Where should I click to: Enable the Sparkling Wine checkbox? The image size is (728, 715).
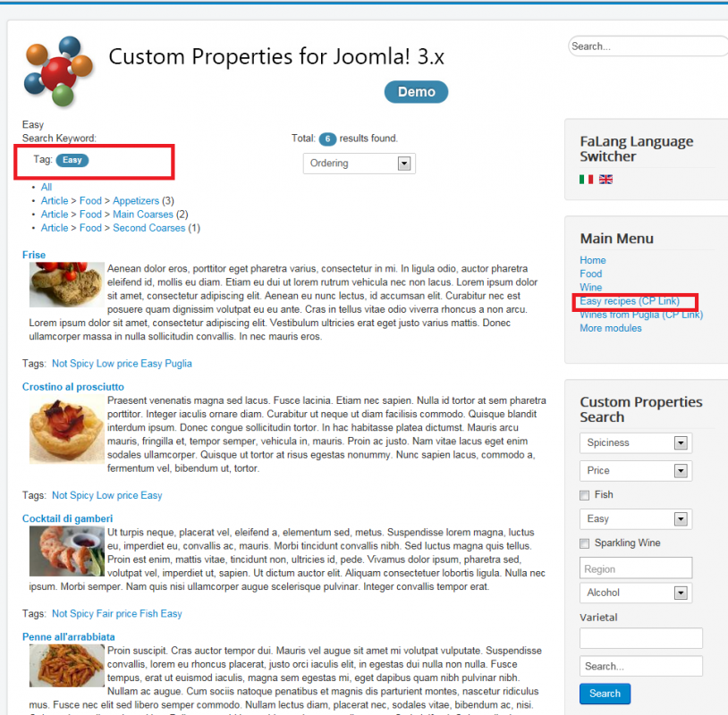point(585,543)
